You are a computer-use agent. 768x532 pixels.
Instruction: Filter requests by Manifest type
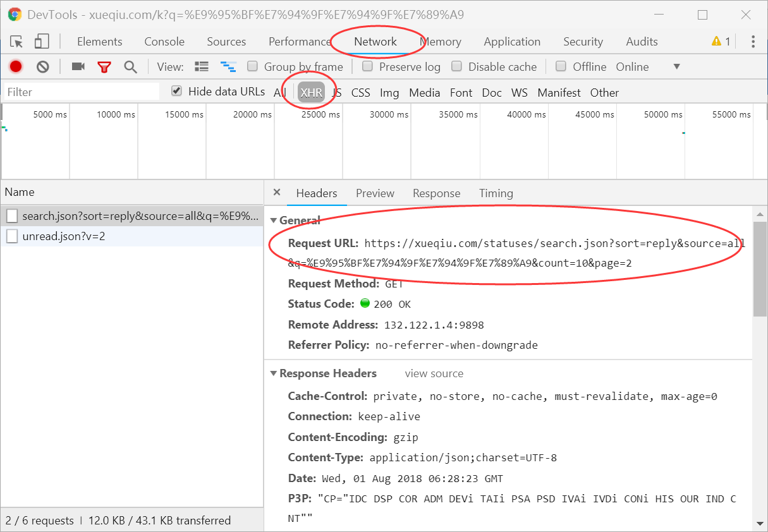(559, 93)
